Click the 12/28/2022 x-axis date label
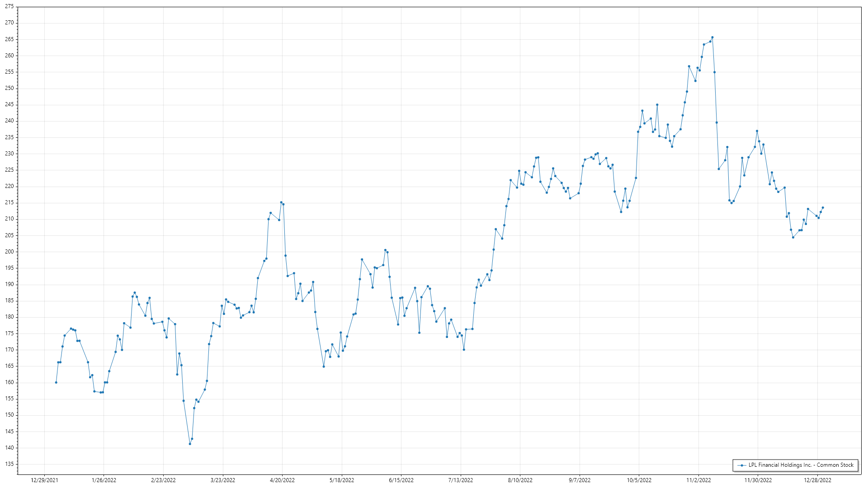868x488 pixels. tap(817, 480)
